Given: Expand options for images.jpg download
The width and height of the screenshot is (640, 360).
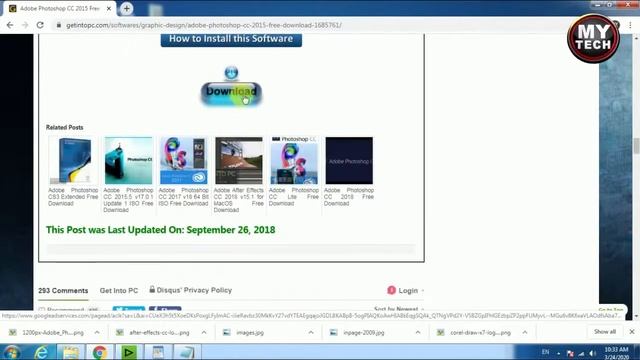Looking at the screenshot, I should click(311, 333).
